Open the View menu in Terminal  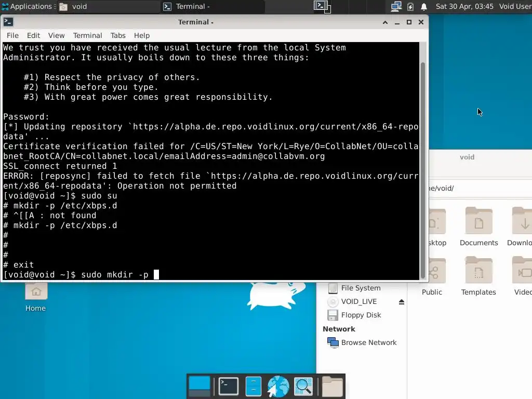tap(56, 35)
